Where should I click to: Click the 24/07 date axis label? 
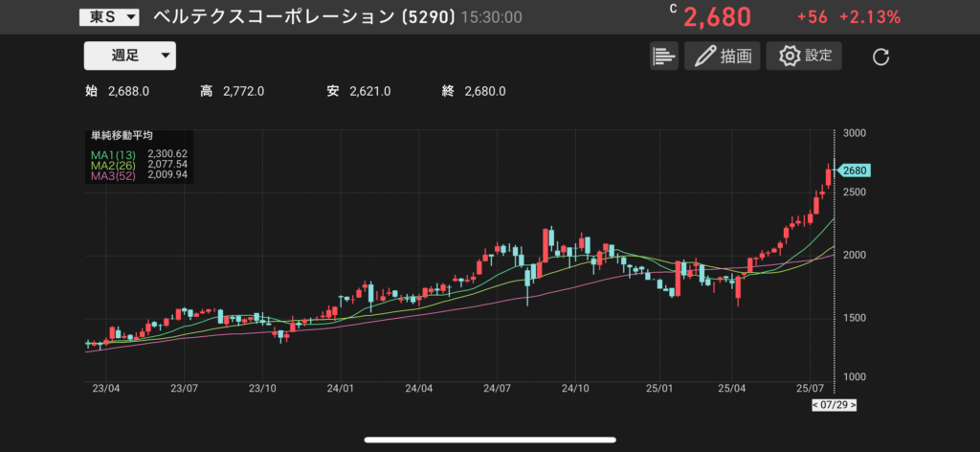coord(498,388)
